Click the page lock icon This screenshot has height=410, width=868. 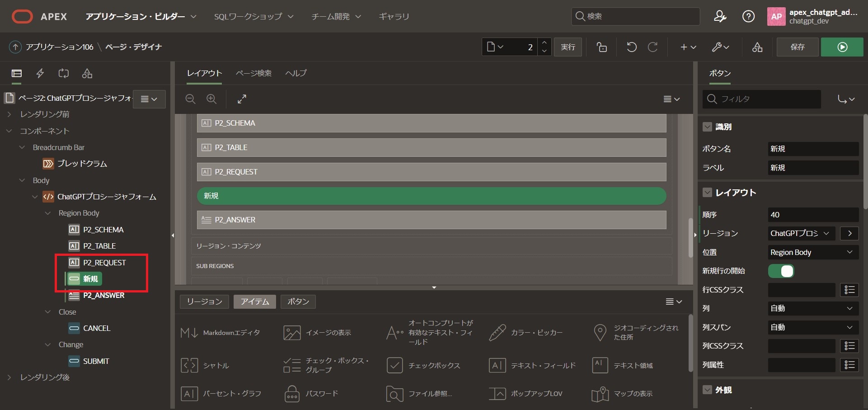point(601,47)
